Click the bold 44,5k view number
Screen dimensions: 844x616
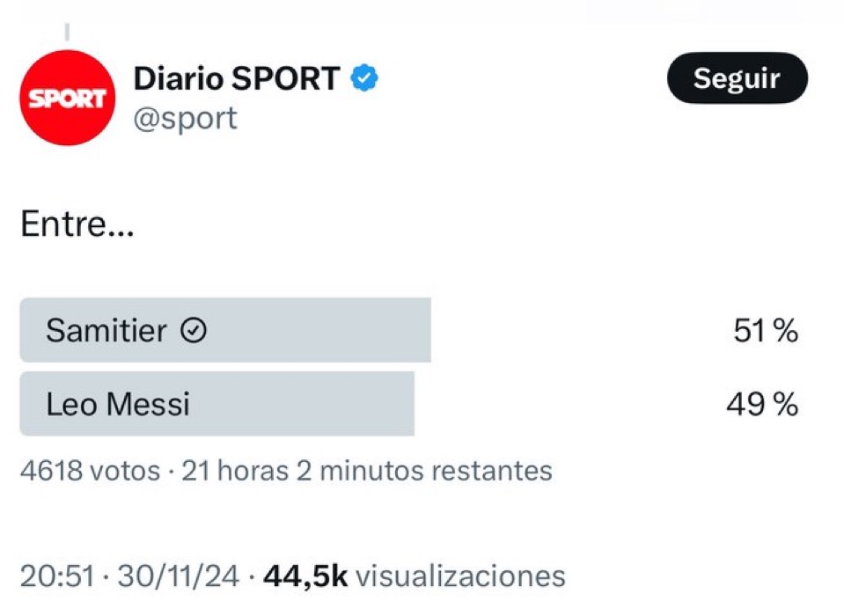coord(306,576)
